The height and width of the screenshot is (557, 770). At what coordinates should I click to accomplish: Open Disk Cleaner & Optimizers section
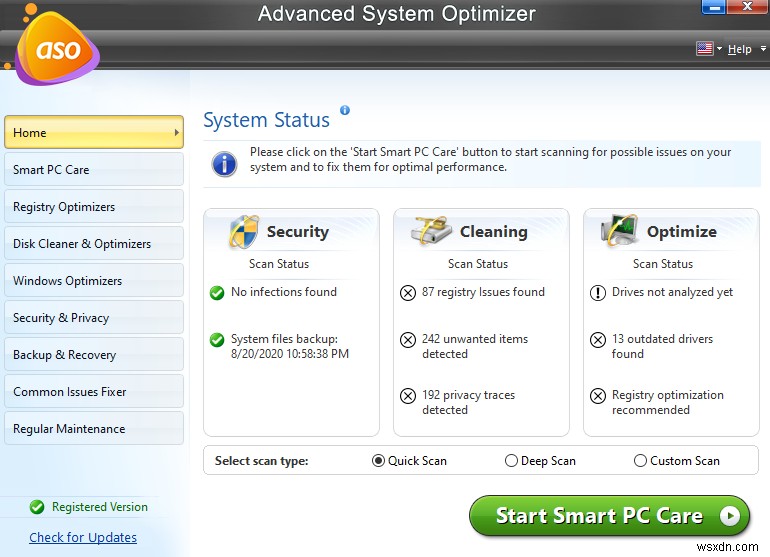pyautogui.click(x=93, y=244)
